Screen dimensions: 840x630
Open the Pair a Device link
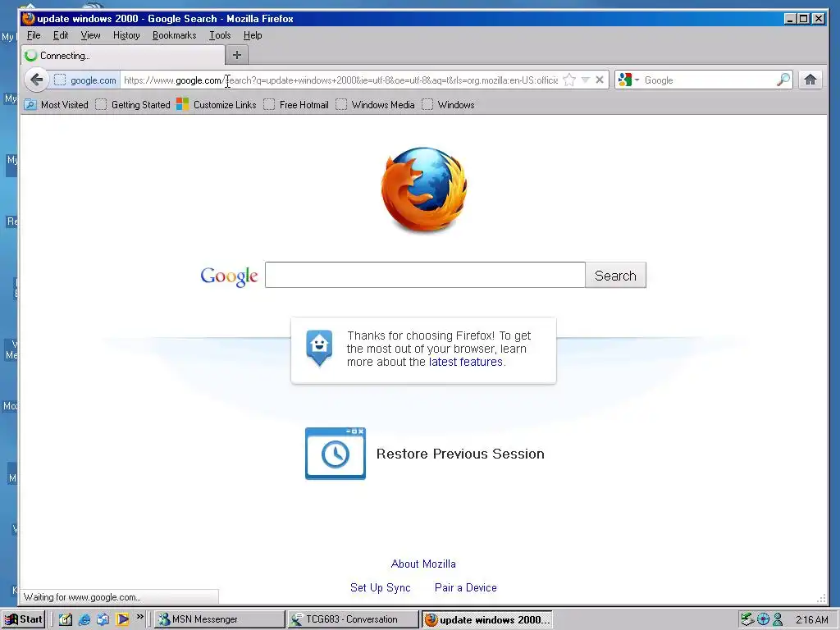[466, 587]
